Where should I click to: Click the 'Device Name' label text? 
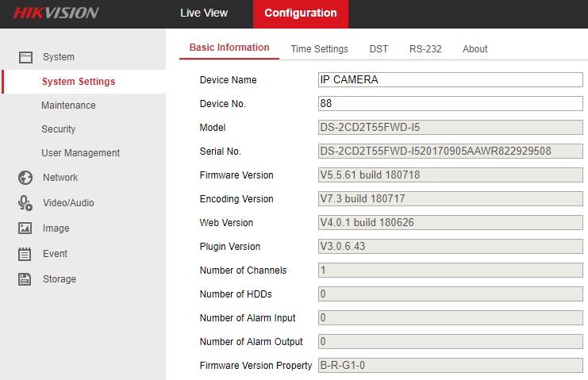[228, 80]
